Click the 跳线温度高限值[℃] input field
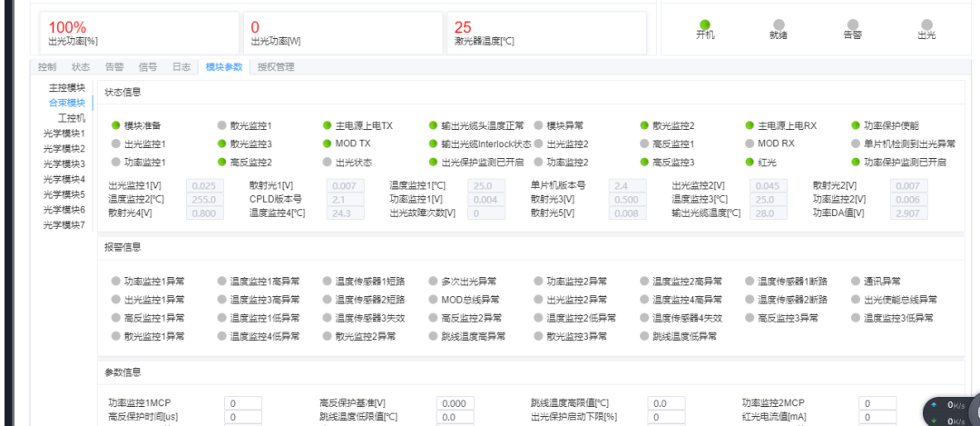980x426 pixels. coord(666,403)
